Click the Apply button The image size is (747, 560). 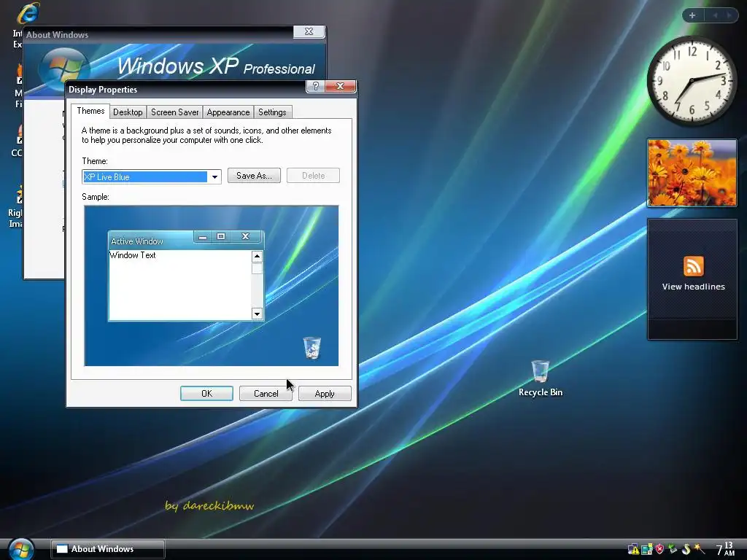(325, 393)
